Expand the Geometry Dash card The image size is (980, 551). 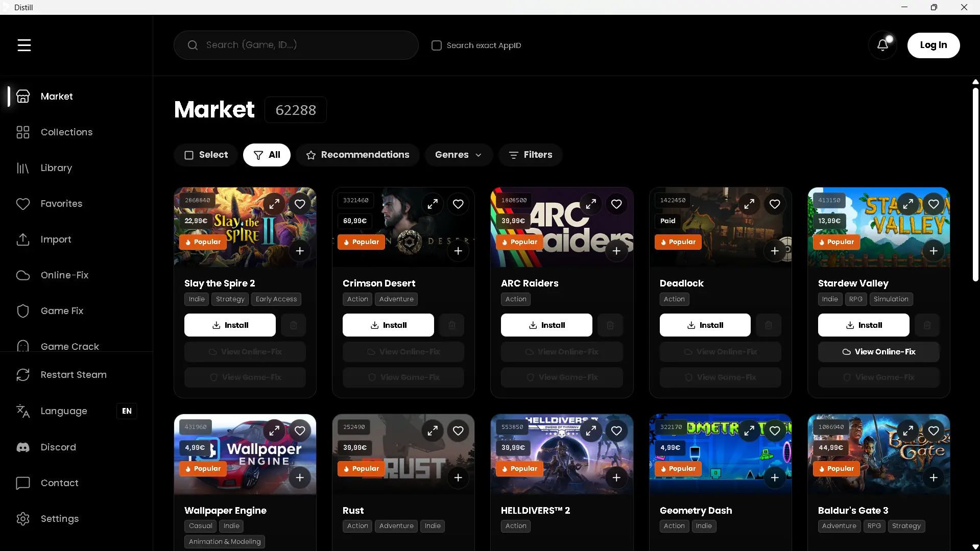click(749, 431)
